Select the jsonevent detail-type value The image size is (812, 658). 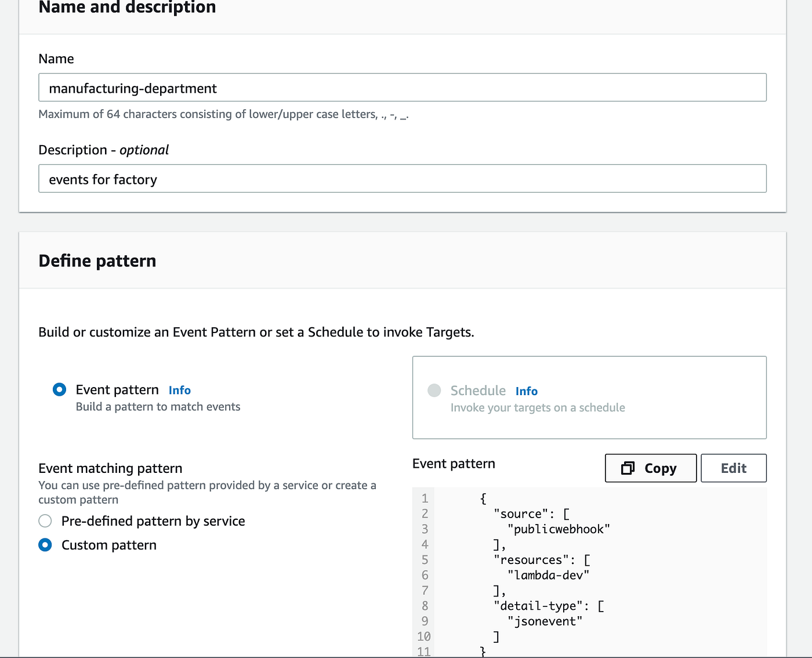pyautogui.click(x=545, y=621)
